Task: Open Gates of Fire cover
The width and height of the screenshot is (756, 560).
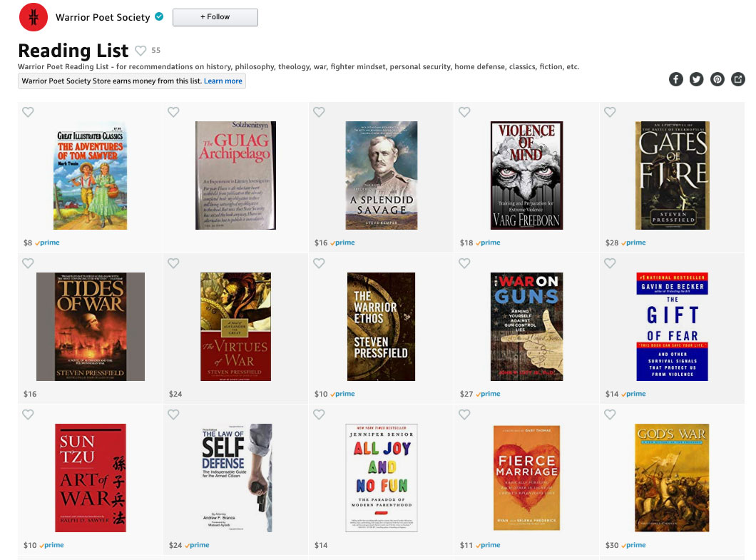Action: (672, 175)
